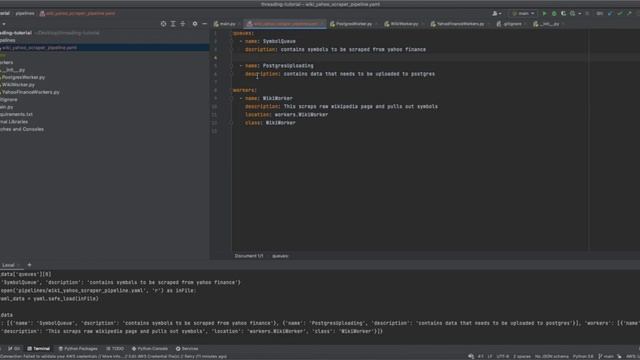The height and width of the screenshot is (360, 640).
Task: Open Project panel settings gear
Action: (195, 24)
